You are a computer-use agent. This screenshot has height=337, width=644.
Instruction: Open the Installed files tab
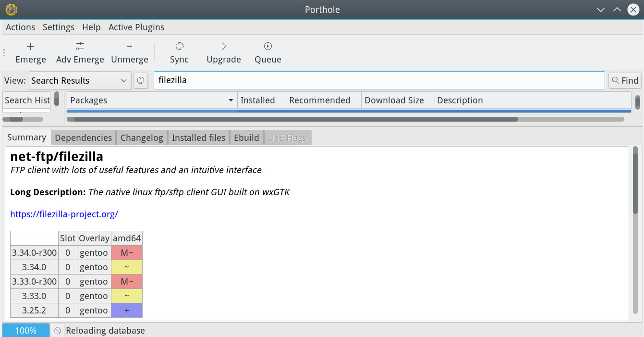[198, 138]
